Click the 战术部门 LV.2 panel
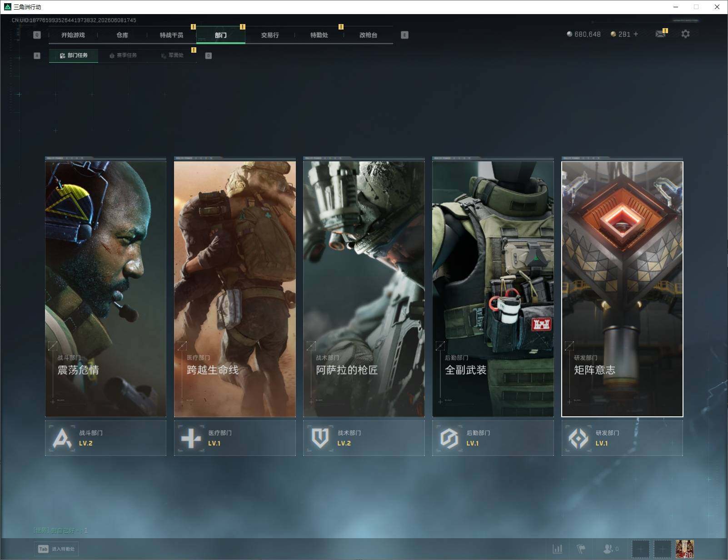The width and height of the screenshot is (728, 560). [x=364, y=438]
